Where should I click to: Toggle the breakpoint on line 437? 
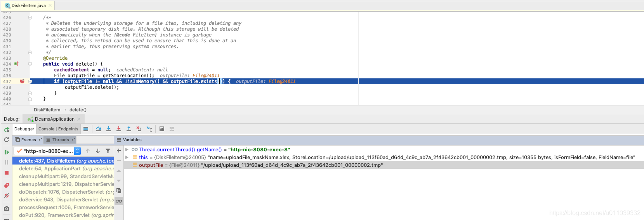click(x=22, y=81)
